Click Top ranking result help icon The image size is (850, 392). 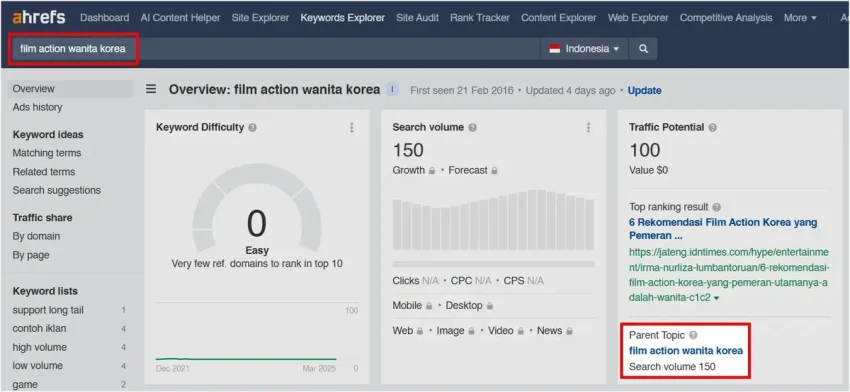coord(717,207)
